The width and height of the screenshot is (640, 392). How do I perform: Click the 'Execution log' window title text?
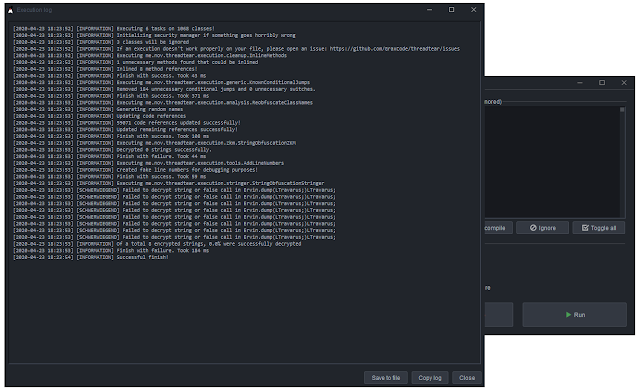point(34,10)
